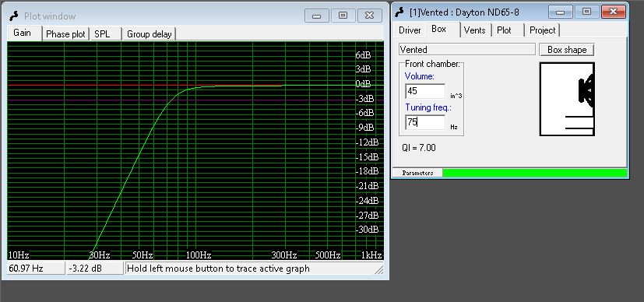Click the Vented window title icon
The height and width of the screenshot is (302, 644).
tap(399, 12)
